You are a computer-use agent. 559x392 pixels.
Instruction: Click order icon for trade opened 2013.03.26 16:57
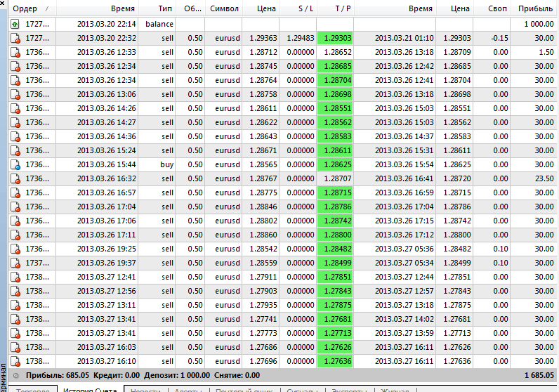tap(15, 193)
